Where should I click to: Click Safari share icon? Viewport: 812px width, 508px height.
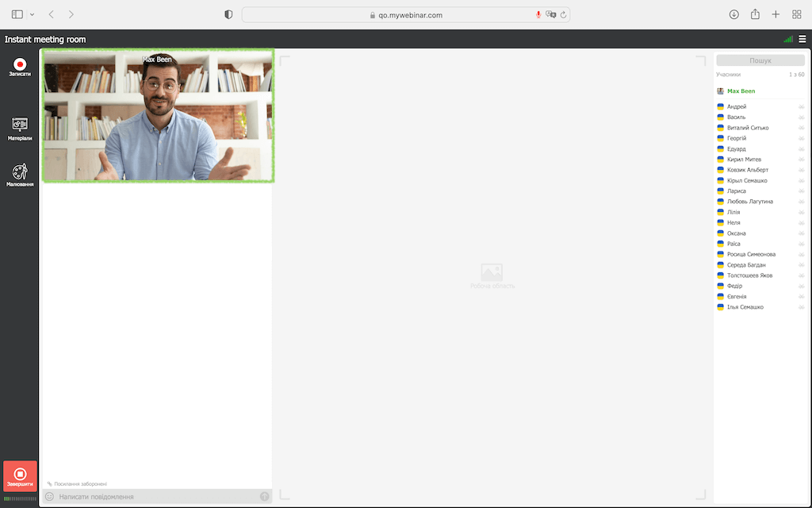755,14
